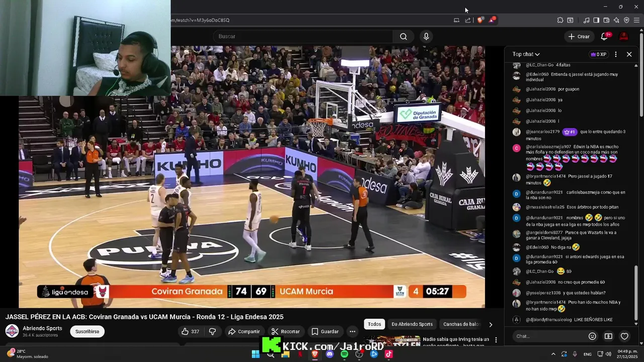Viewport: 644px width, 362px height.
Task: Open the Leo AI sparkle icon
Action: click(616, 20)
